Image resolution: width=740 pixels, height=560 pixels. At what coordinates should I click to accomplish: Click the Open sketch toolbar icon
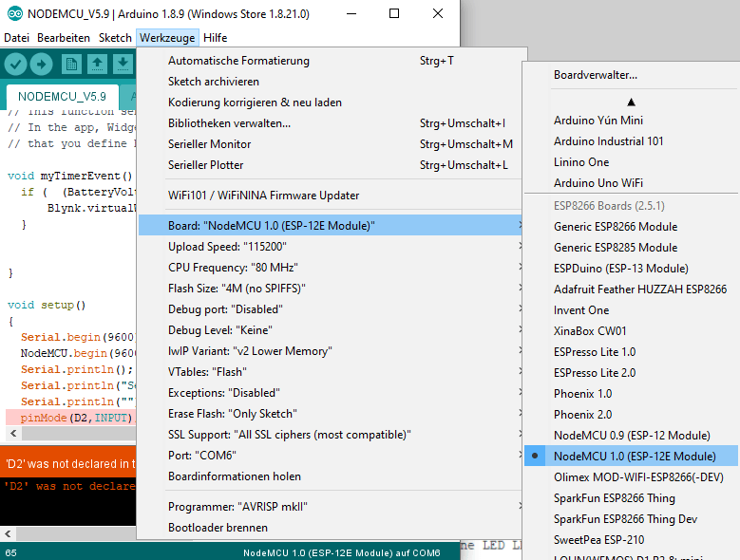coord(97,64)
